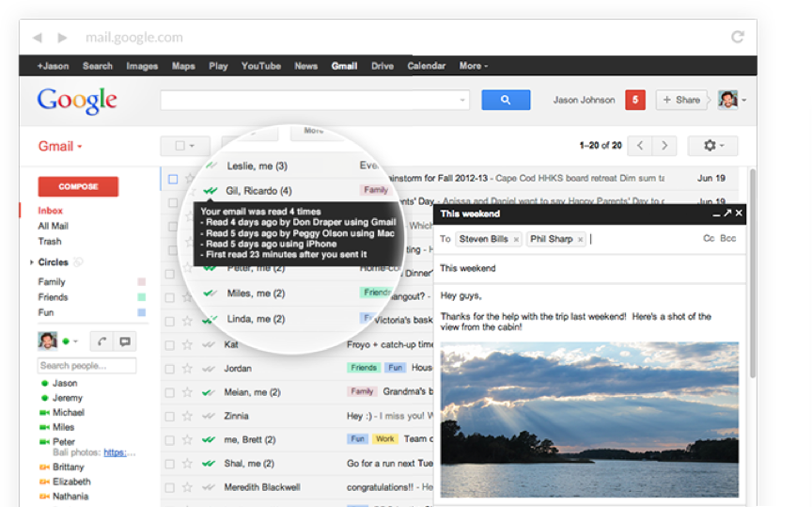Click the phone call icon in chat

pyautogui.click(x=101, y=341)
